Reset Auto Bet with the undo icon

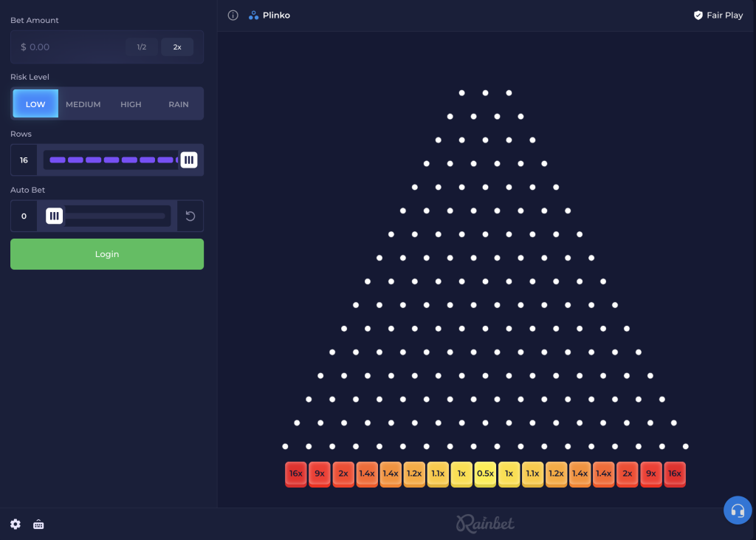click(190, 216)
